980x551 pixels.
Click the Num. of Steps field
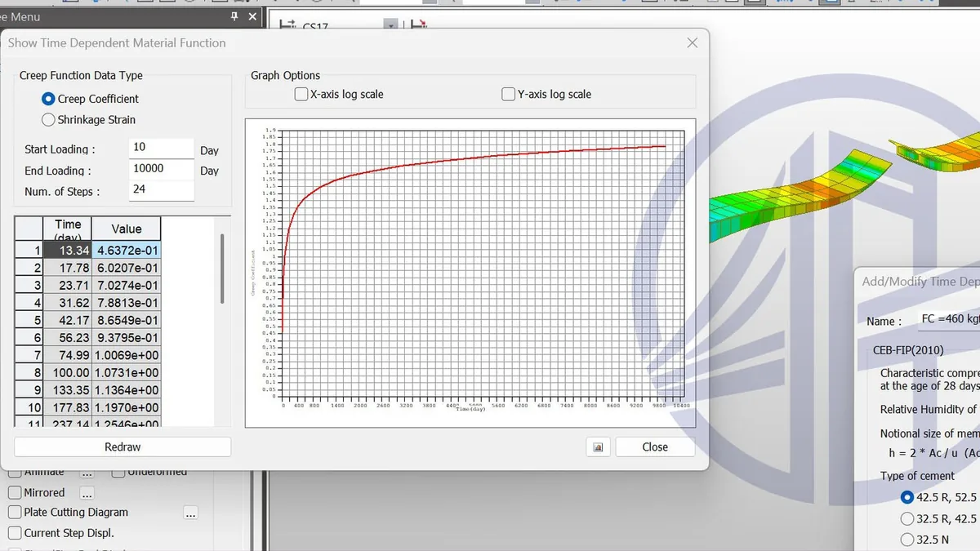(162, 190)
